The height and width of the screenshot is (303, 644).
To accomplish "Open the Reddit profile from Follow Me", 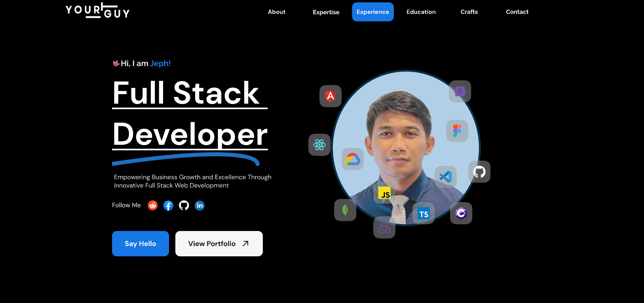I will 153,205.
